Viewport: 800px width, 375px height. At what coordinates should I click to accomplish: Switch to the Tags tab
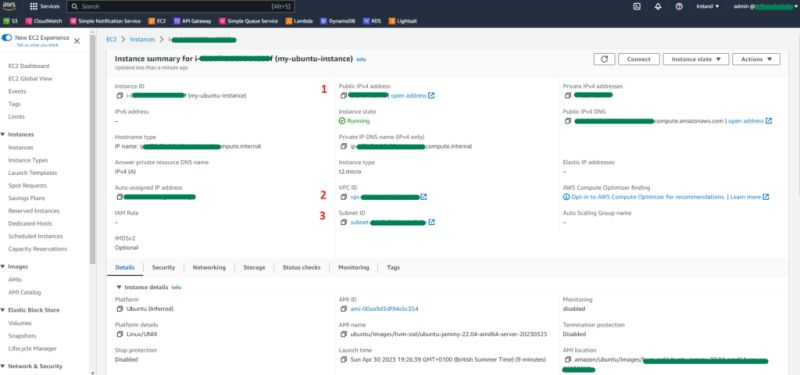[393, 267]
